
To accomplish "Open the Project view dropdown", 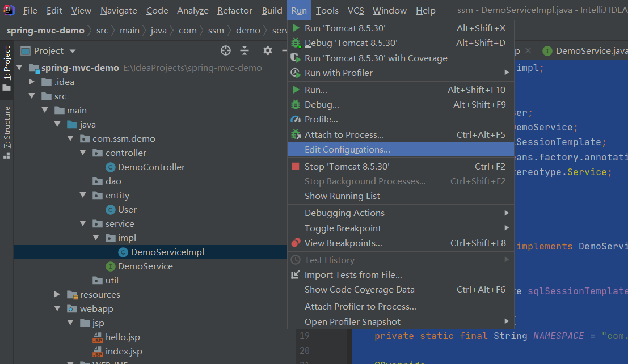I will pos(73,51).
